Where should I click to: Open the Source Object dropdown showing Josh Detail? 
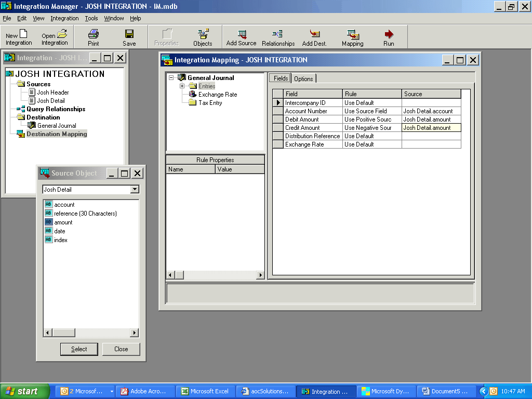tap(136, 189)
